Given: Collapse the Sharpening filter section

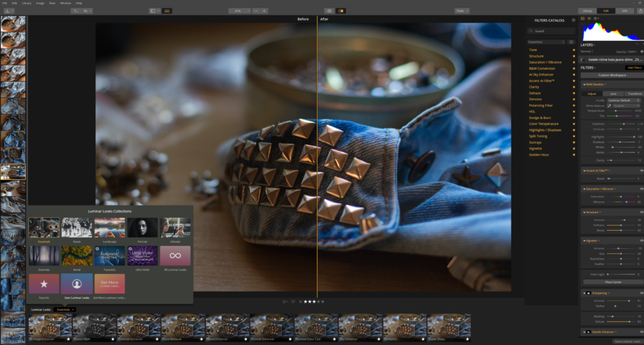Looking at the screenshot, I should (x=584, y=293).
